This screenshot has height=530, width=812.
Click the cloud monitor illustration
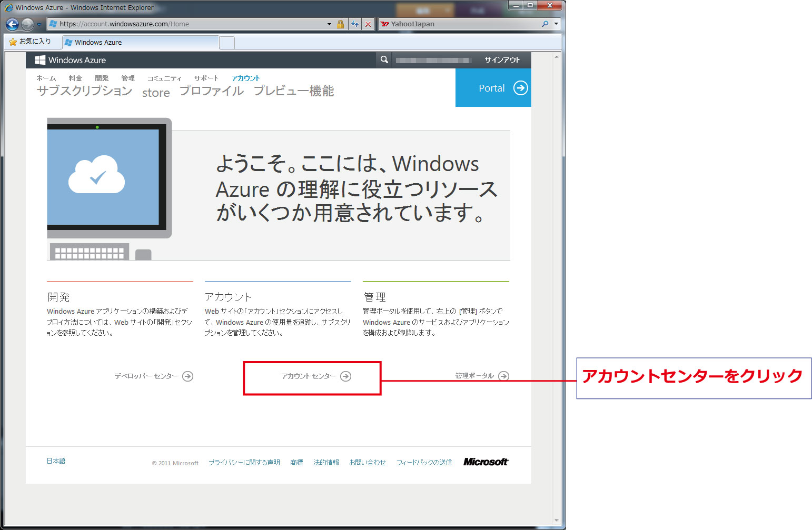tap(110, 188)
